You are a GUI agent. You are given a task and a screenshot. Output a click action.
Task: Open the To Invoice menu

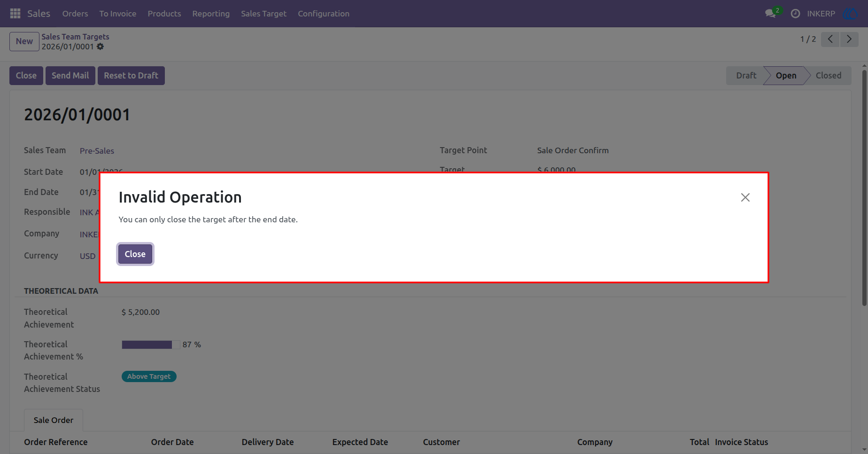[118, 14]
